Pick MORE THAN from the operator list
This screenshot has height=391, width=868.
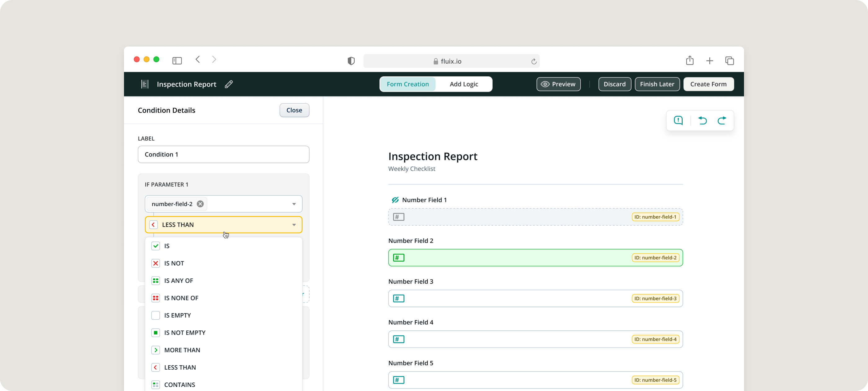182,350
